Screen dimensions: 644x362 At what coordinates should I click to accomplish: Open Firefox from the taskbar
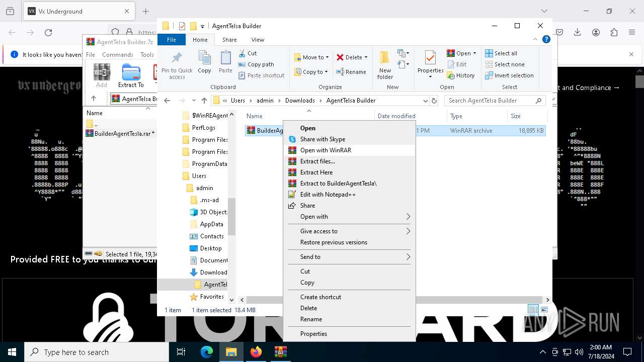pos(256,352)
